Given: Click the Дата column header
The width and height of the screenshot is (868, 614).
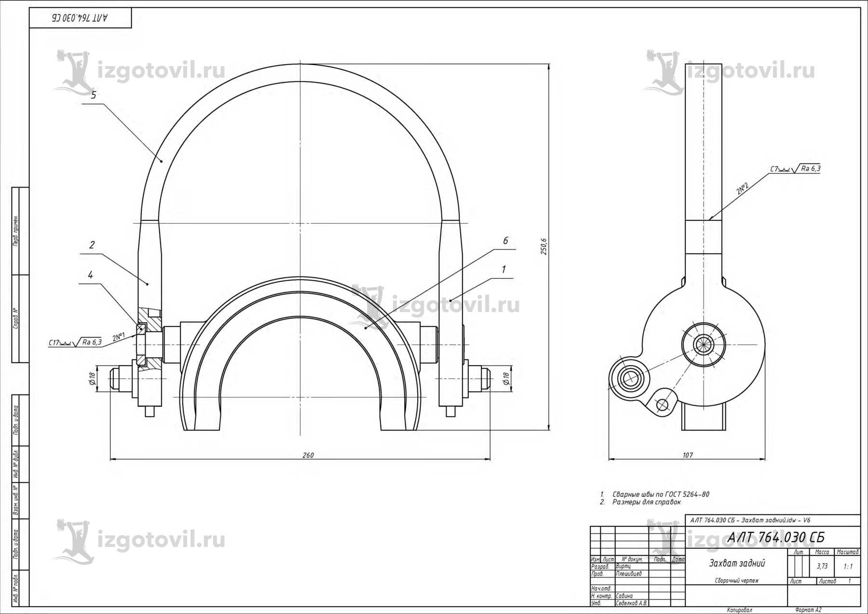Looking at the screenshot, I should coord(678,559).
